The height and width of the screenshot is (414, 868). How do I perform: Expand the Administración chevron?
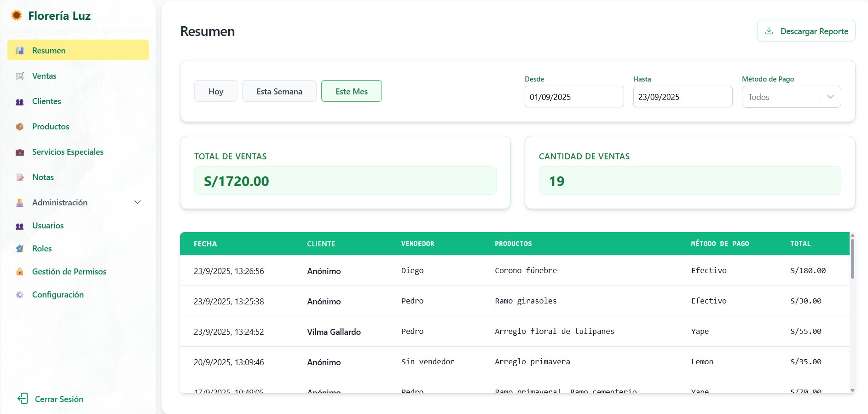tap(138, 203)
